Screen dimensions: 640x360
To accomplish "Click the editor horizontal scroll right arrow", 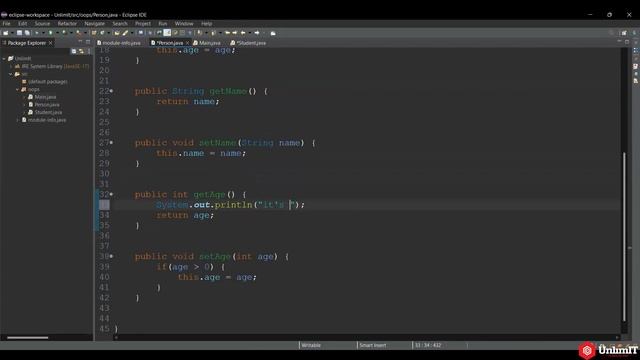I will [617, 338].
